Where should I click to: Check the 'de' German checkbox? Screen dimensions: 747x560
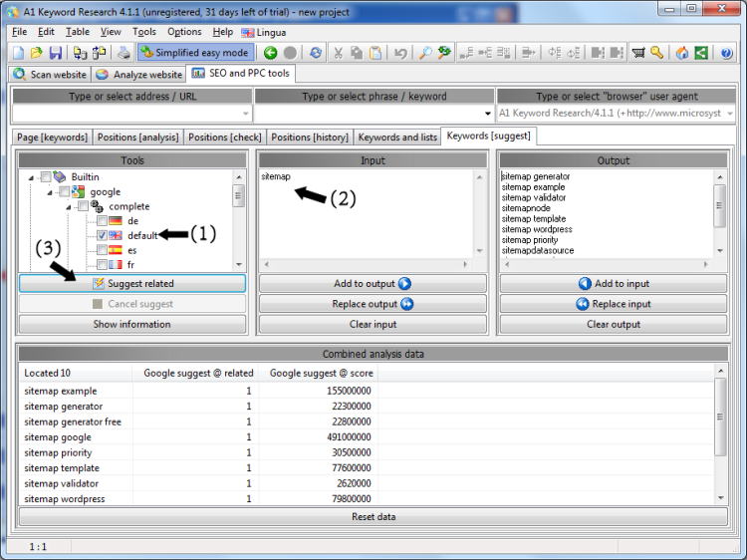(x=103, y=221)
